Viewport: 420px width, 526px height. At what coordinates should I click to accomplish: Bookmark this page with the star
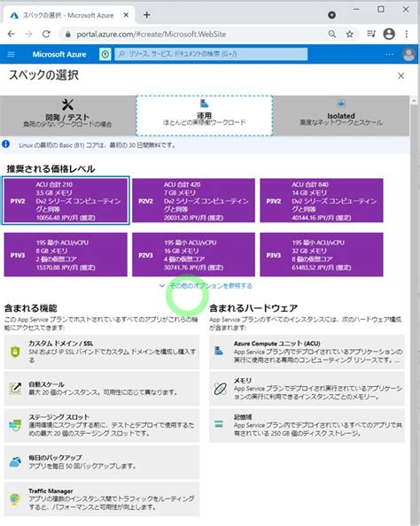click(349, 34)
